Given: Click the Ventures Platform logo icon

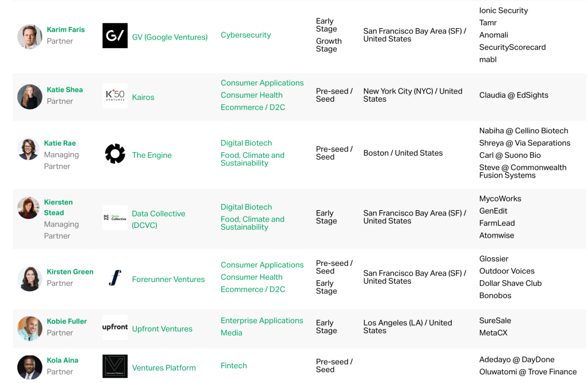Looking at the screenshot, I should 115,367.
